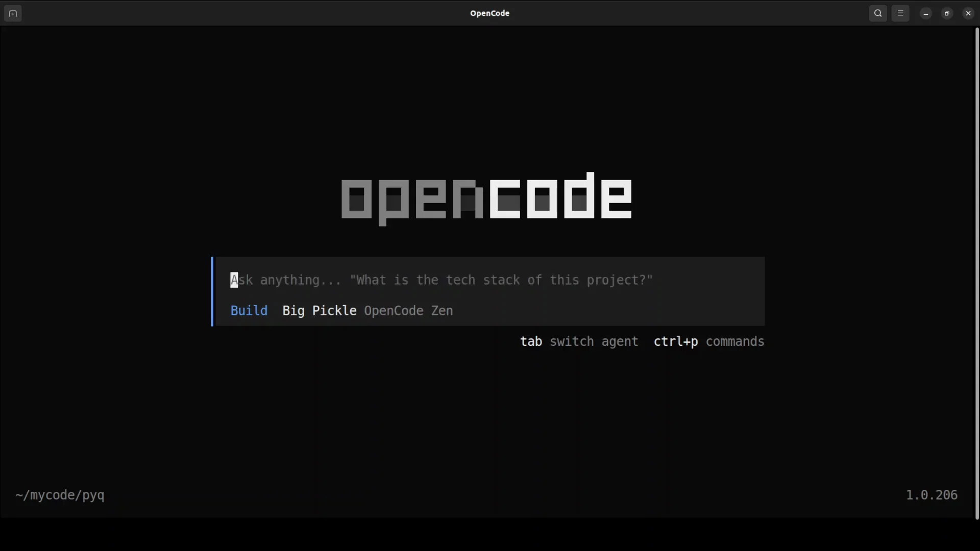Viewport: 980px width, 551px height.
Task: Minimize the OpenCode window
Action: pos(926,13)
